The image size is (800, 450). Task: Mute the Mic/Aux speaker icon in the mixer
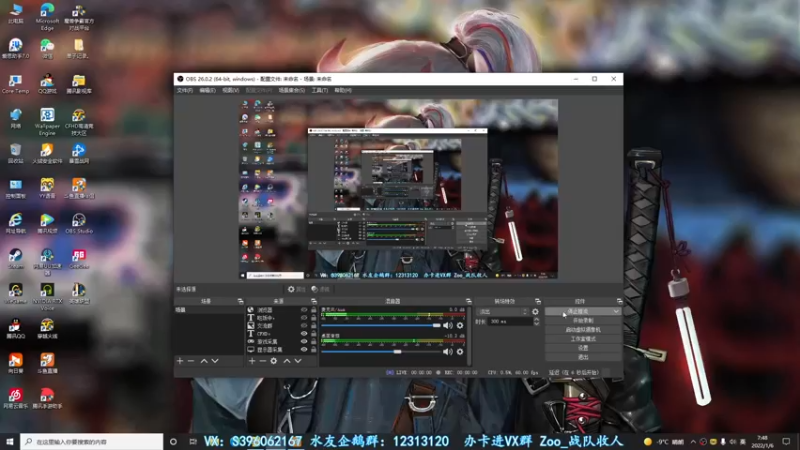(448, 325)
